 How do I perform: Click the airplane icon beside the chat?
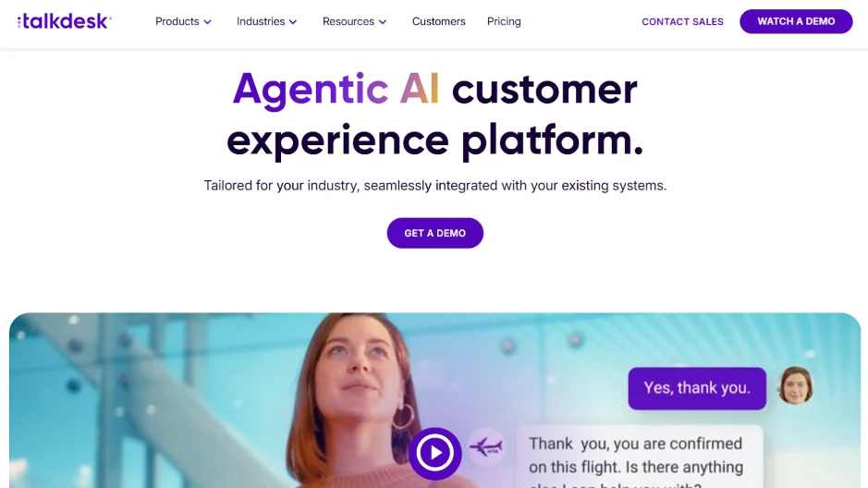486,446
